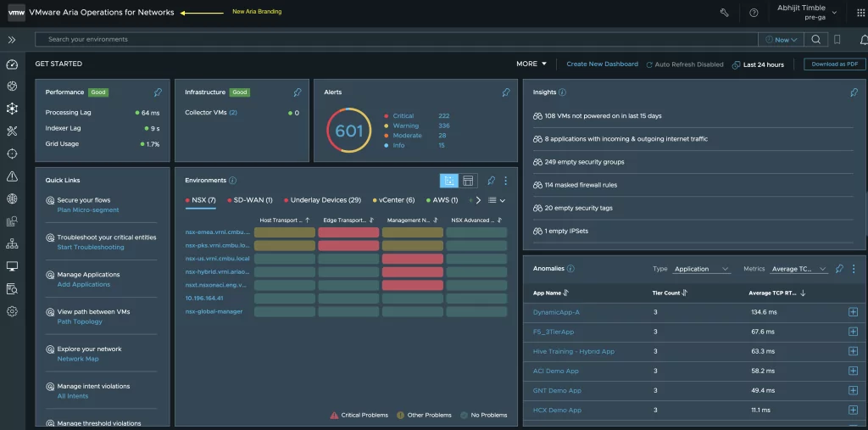Open the settings gear icon in sidebar
This screenshot has height=430, width=868.
pyautogui.click(x=12, y=311)
